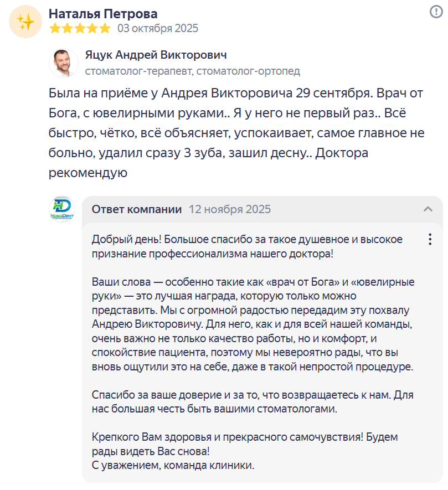Click the "Ответ компании" header label
Viewport: 448px width, 490px height.
pos(136,209)
